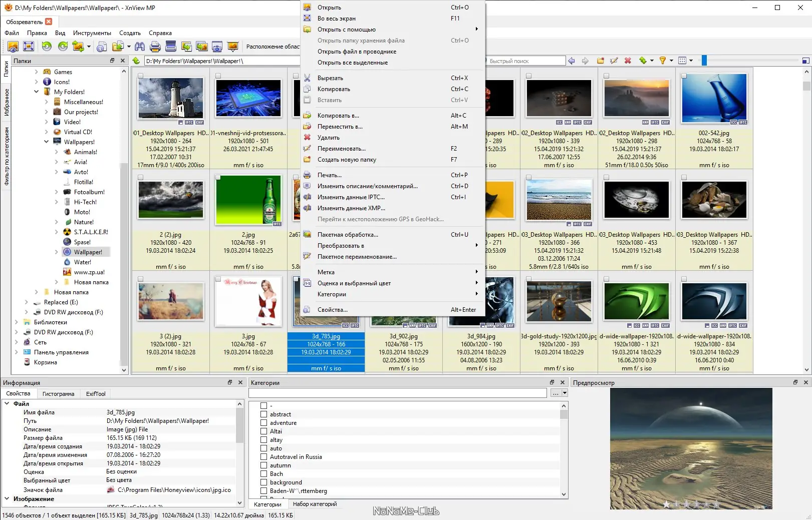
Task: Click the binoculars search icon in toolbar
Action: tap(140, 47)
